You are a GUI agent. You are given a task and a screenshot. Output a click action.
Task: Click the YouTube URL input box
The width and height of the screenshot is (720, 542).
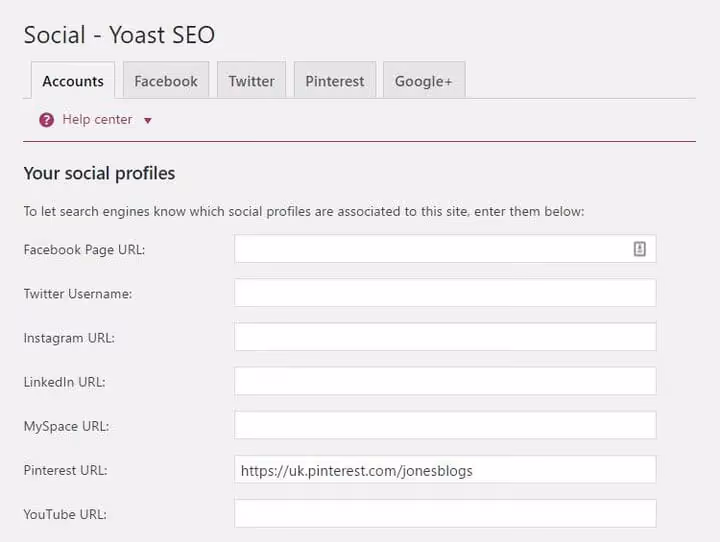coord(445,514)
